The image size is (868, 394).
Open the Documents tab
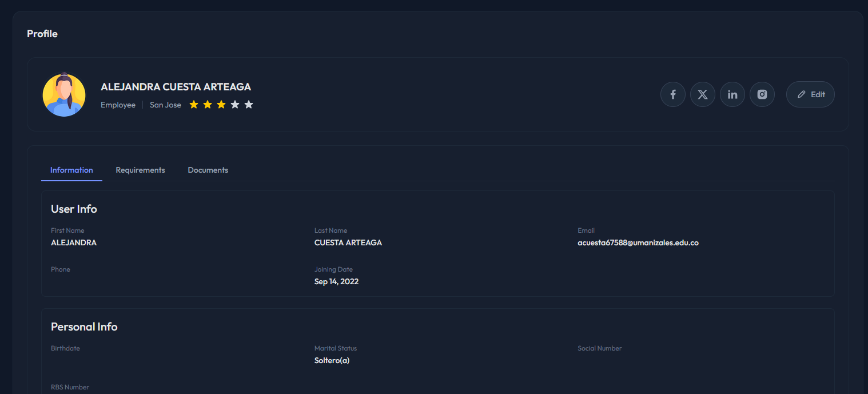click(x=208, y=170)
